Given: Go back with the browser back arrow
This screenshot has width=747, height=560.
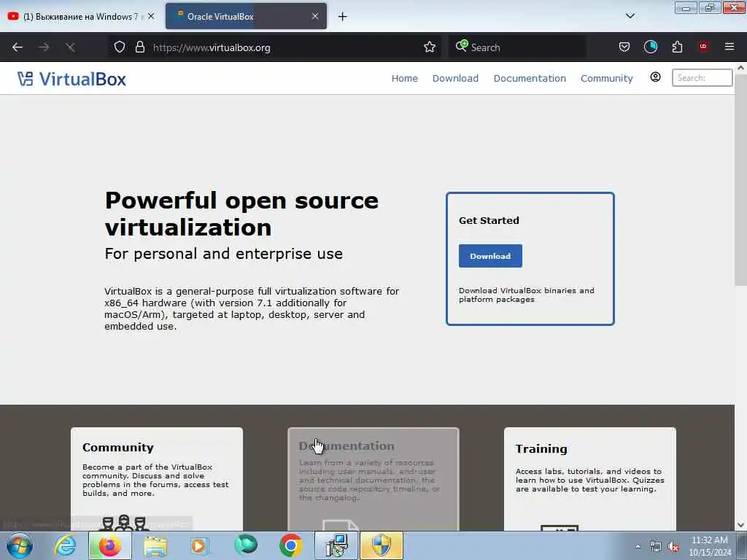Looking at the screenshot, I should [18, 47].
